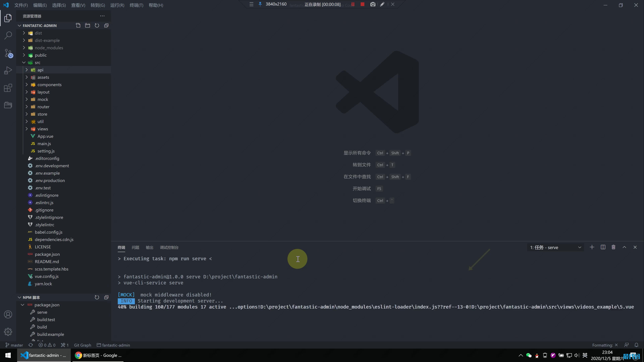
Task: Click the New Folder icon in FANTASTIC-ADMIN header
Action: (88, 25)
